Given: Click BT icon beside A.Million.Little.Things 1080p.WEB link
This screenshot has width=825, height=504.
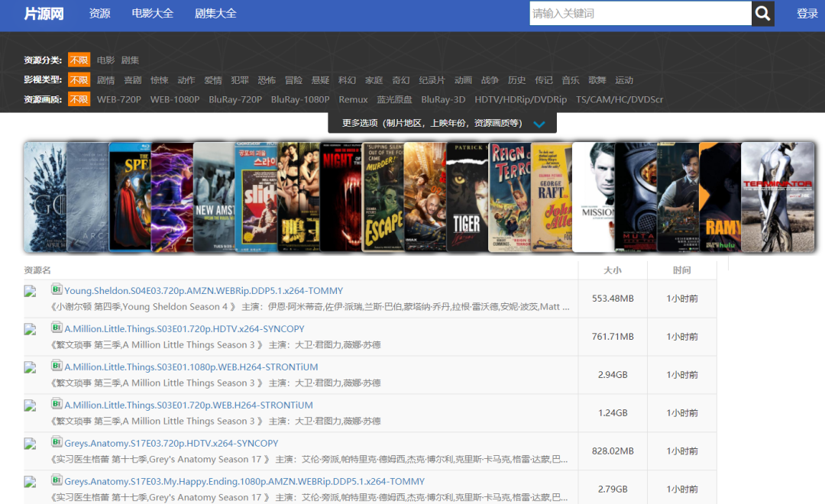Looking at the screenshot, I should [x=57, y=365].
